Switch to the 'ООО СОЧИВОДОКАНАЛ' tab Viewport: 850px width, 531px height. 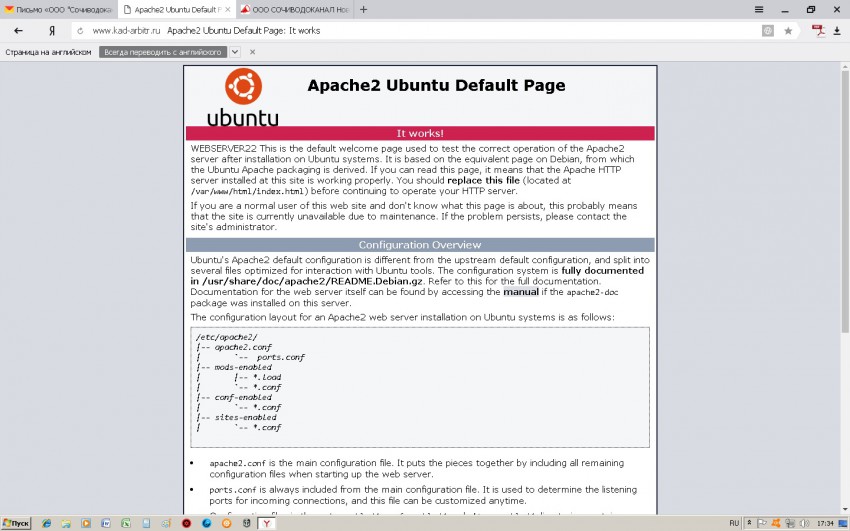pyautogui.click(x=290, y=9)
